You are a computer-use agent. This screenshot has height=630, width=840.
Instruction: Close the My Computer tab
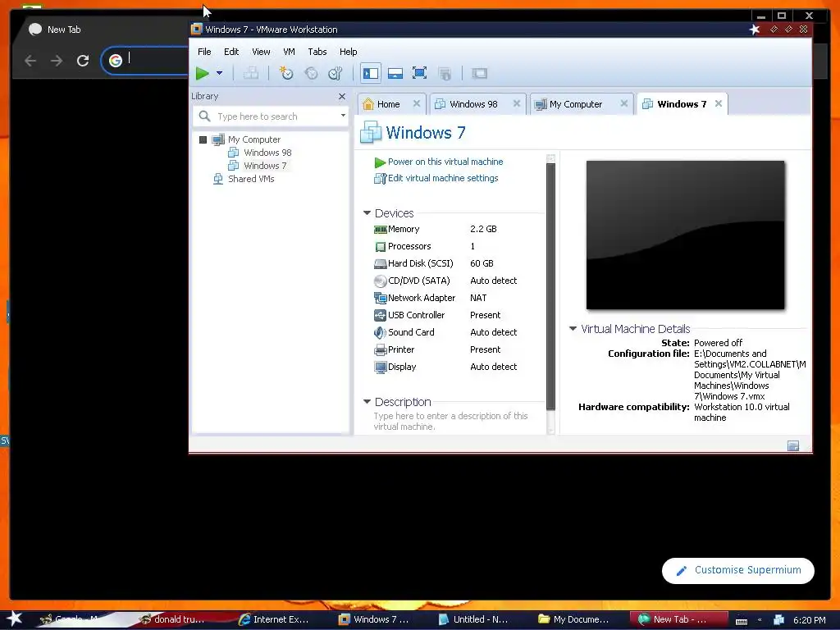pyautogui.click(x=624, y=103)
